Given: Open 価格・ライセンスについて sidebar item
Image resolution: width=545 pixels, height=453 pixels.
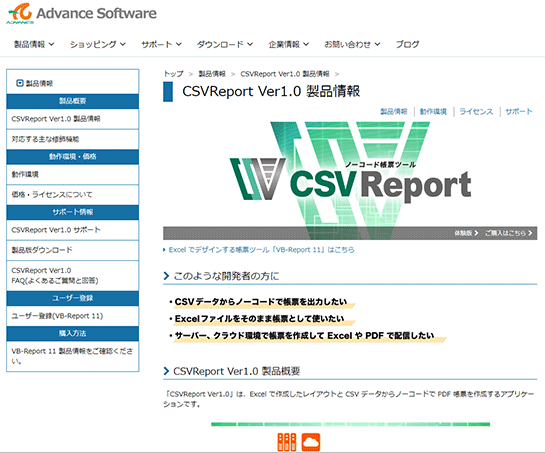Looking at the screenshot, I should pos(73,194).
